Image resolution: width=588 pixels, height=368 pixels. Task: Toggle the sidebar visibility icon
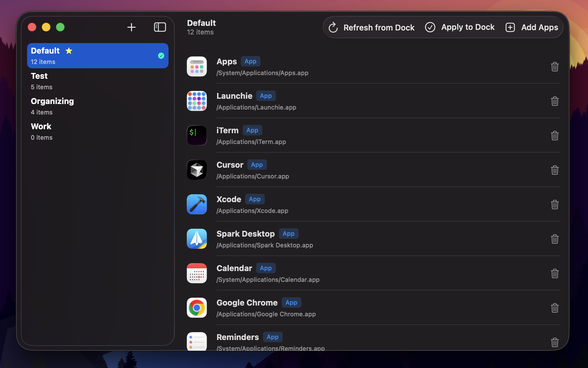[x=160, y=27]
